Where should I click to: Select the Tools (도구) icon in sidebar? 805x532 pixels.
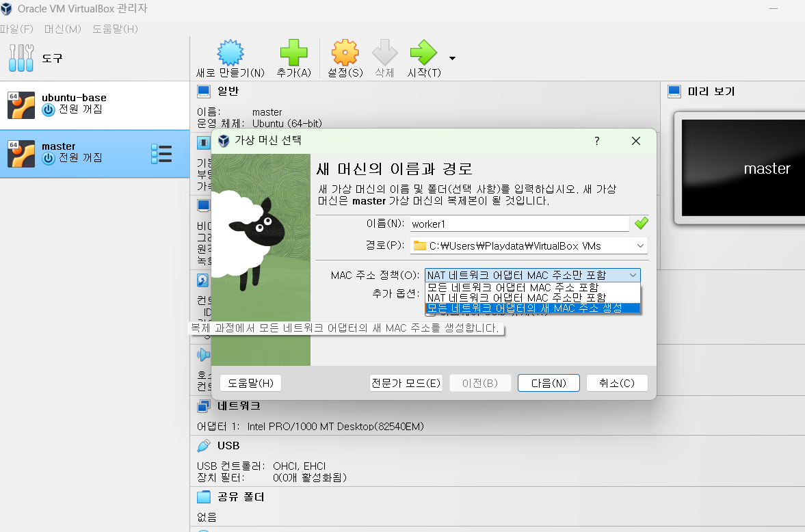click(21, 57)
